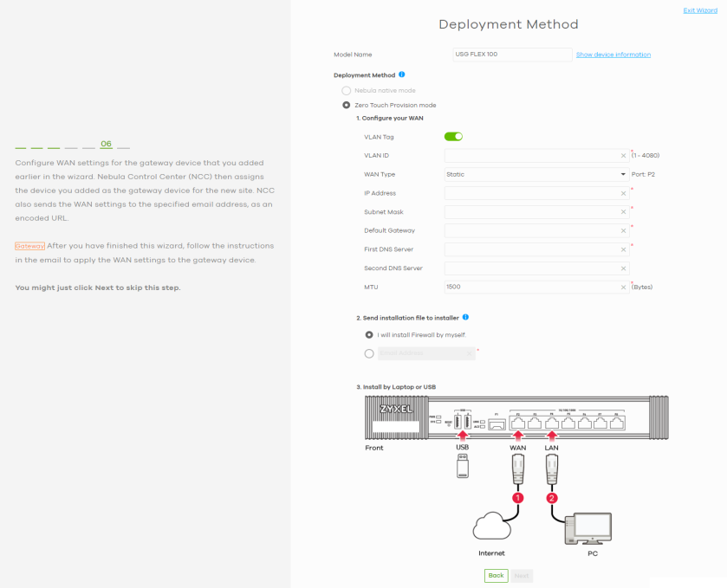This screenshot has height=588, width=727.
Task: Open Show device information link
Action: point(613,55)
